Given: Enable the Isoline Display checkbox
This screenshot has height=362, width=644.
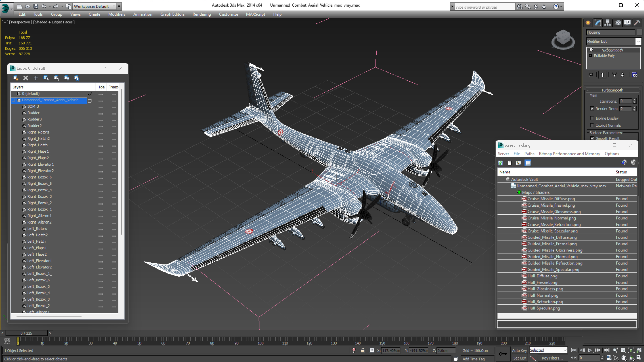Looking at the screenshot, I should 592,118.
